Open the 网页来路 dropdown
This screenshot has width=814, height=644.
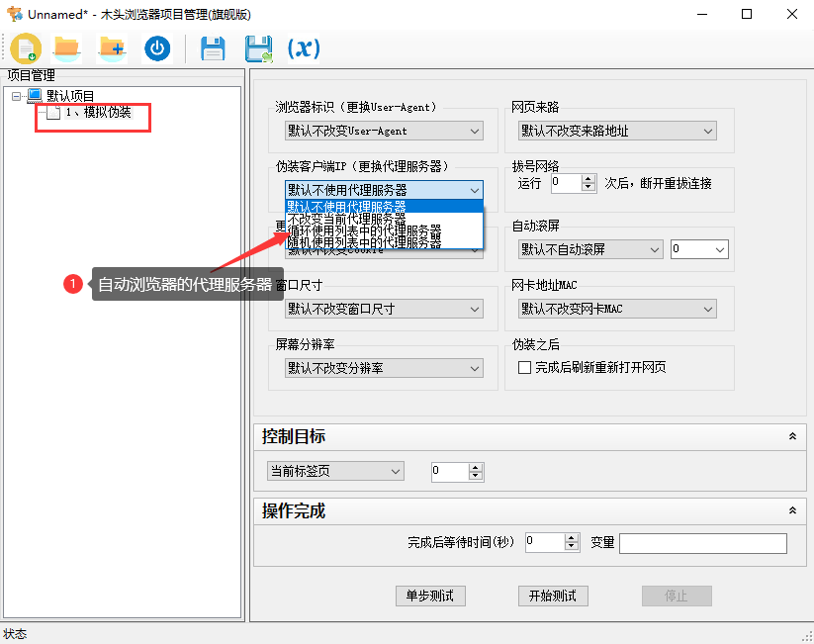[x=617, y=131]
